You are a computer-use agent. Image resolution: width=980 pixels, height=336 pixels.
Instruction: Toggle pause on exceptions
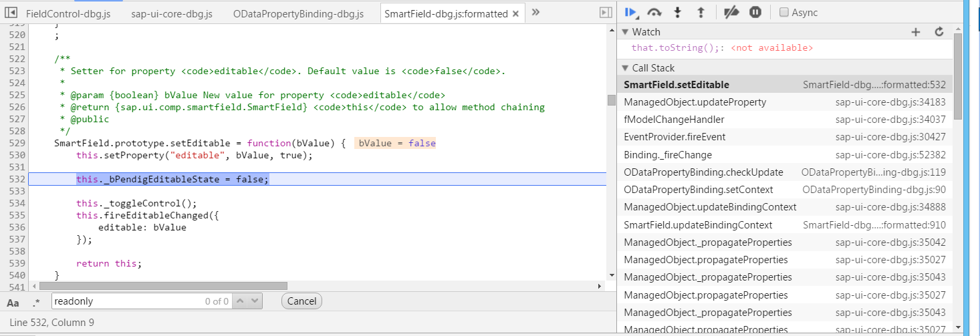point(755,12)
